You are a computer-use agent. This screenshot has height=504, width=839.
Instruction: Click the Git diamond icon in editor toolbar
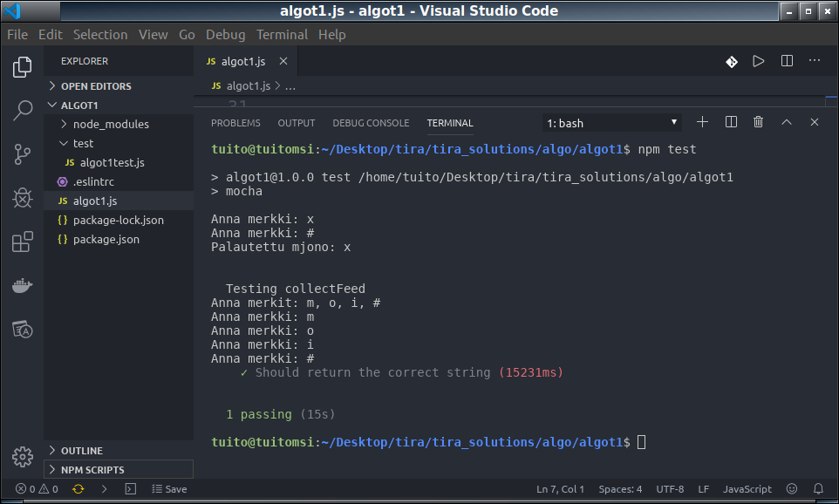coord(732,62)
